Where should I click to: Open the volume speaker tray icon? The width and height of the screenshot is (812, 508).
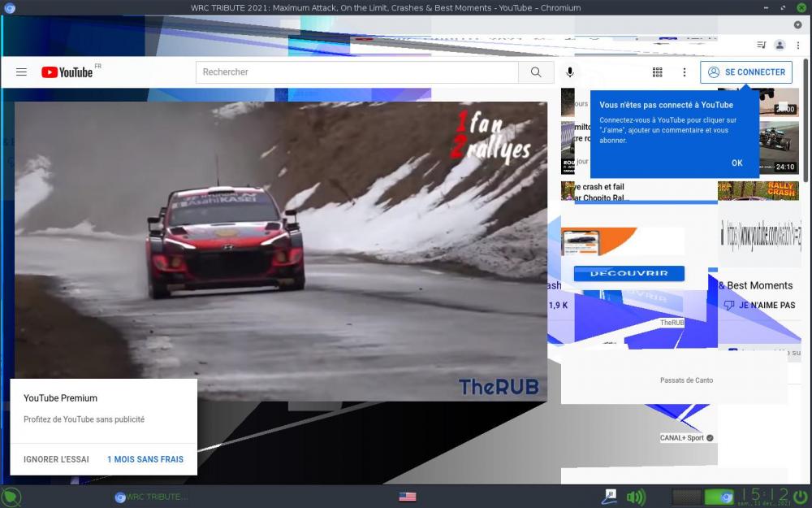[636, 497]
